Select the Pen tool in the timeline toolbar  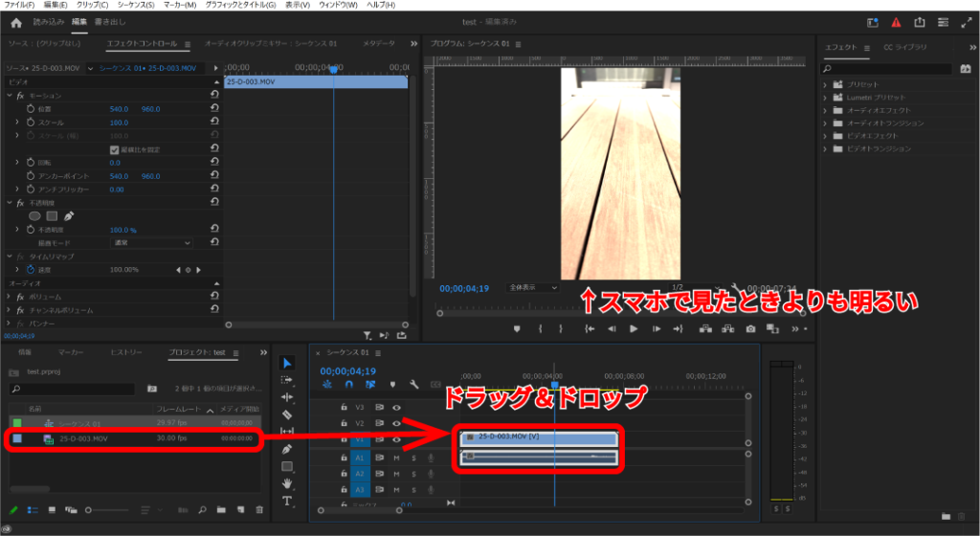click(x=287, y=449)
